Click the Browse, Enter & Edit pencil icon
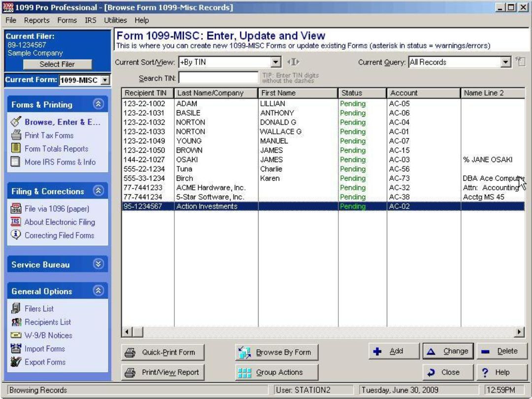The height and width of the screenshot is (399, 532). [x=16, y=122]
